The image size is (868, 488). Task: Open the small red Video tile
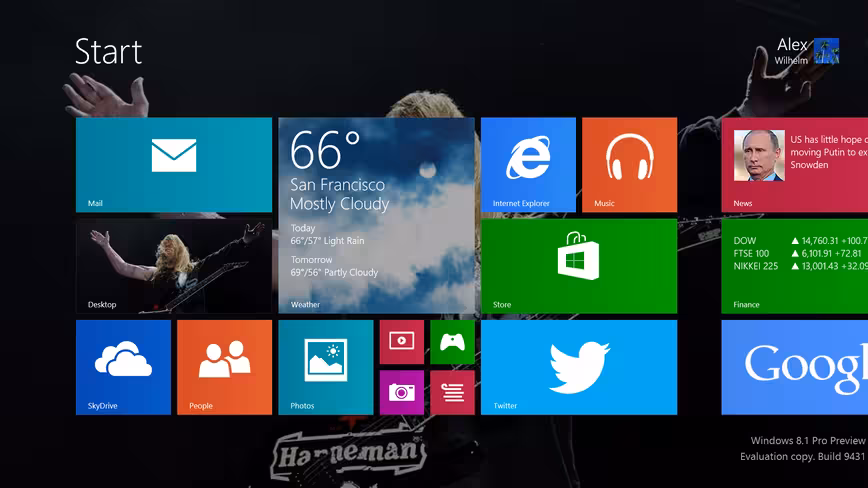click(x=402, y=342)
